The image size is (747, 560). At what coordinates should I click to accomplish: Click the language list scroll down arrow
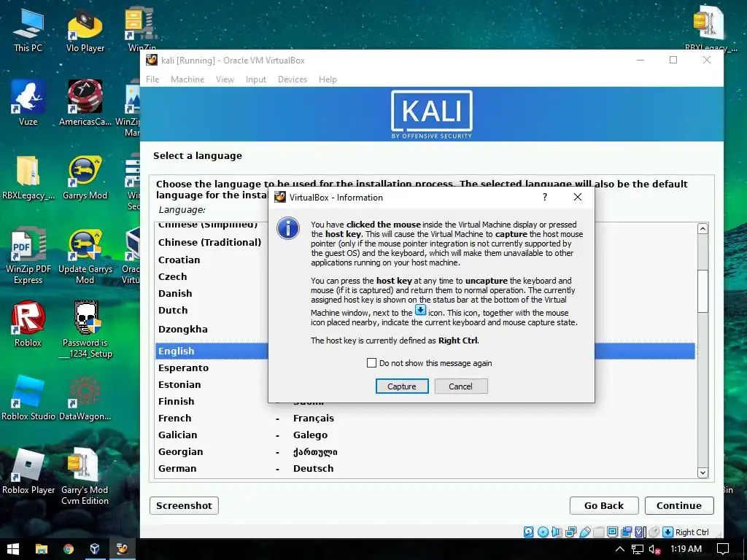coord(703,472)
